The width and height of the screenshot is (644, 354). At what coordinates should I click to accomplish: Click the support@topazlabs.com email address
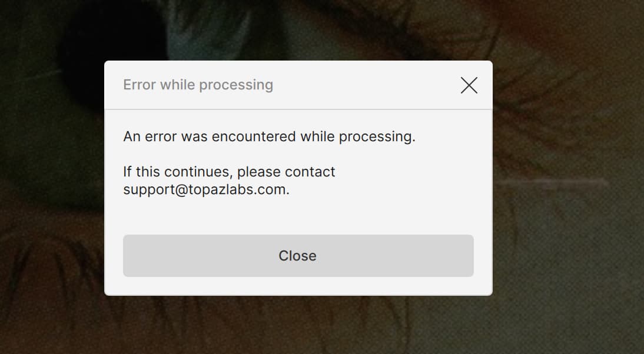tap(205, 190)
